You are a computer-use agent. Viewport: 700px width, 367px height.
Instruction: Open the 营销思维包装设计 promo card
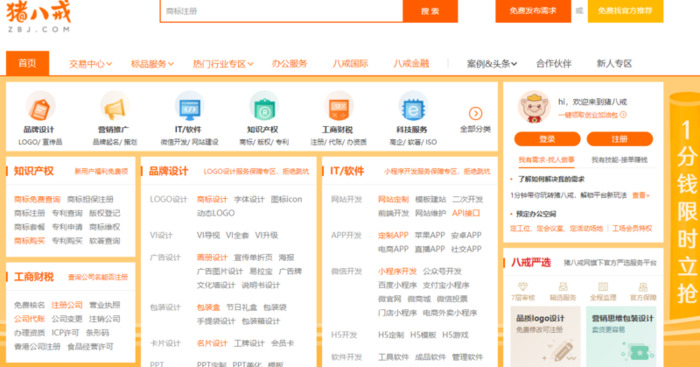click(621, 337)
